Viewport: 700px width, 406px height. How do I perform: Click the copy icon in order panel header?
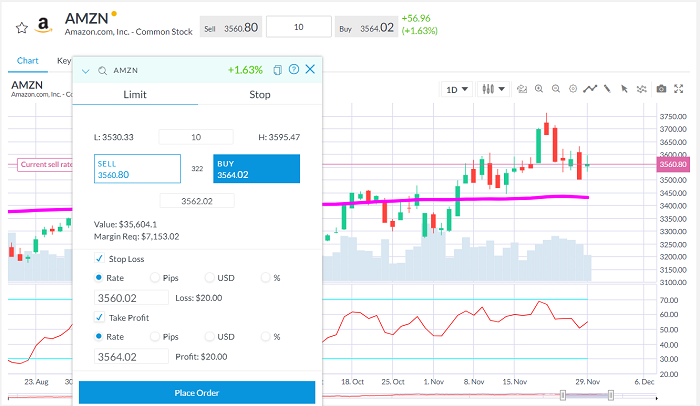(x=278, y=70)
